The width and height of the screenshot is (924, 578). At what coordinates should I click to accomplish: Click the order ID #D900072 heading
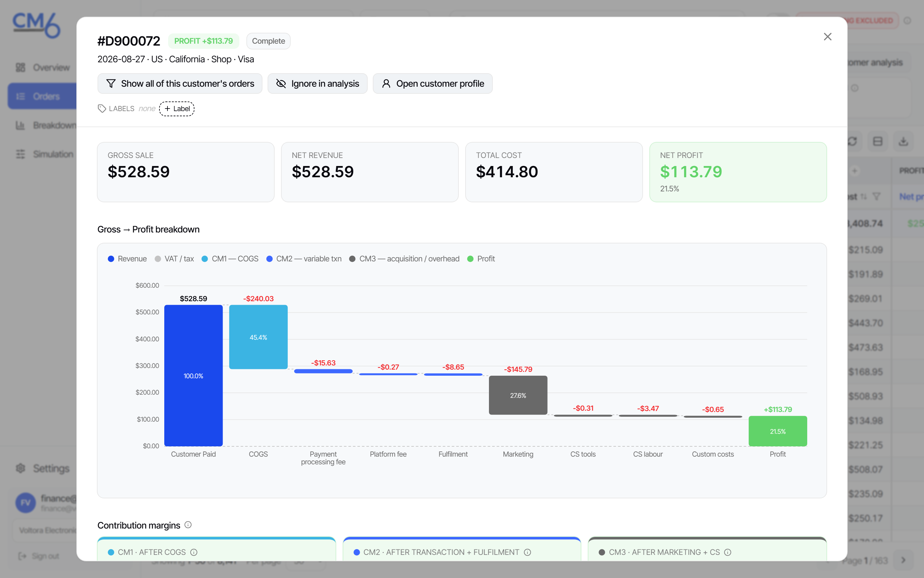pyautogui.click(x=129, y=41)
